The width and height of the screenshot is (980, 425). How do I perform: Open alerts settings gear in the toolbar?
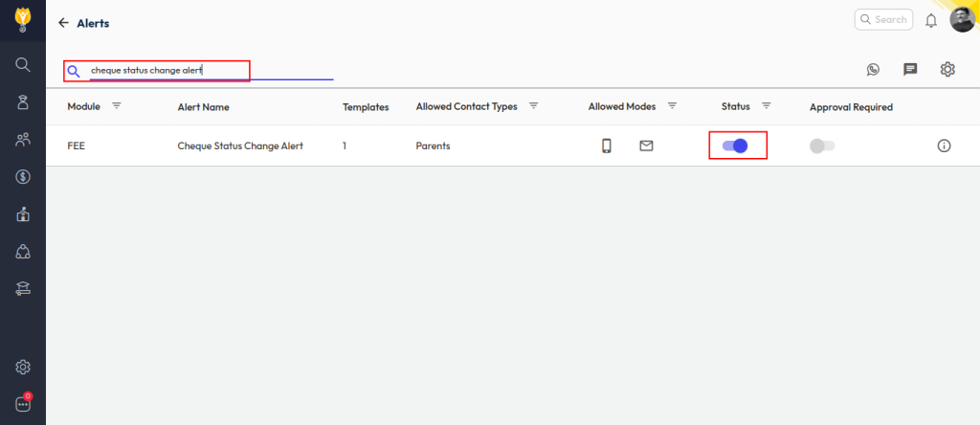click(x=947, y=69)
